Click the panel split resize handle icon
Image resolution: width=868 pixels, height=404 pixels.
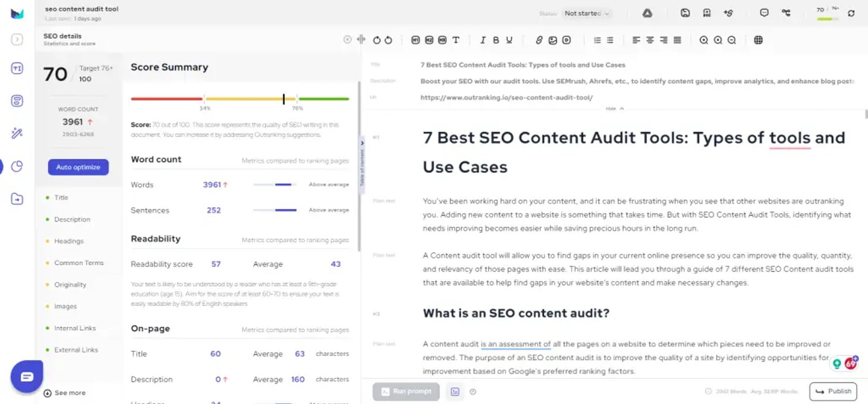click(x=361, y=40)
